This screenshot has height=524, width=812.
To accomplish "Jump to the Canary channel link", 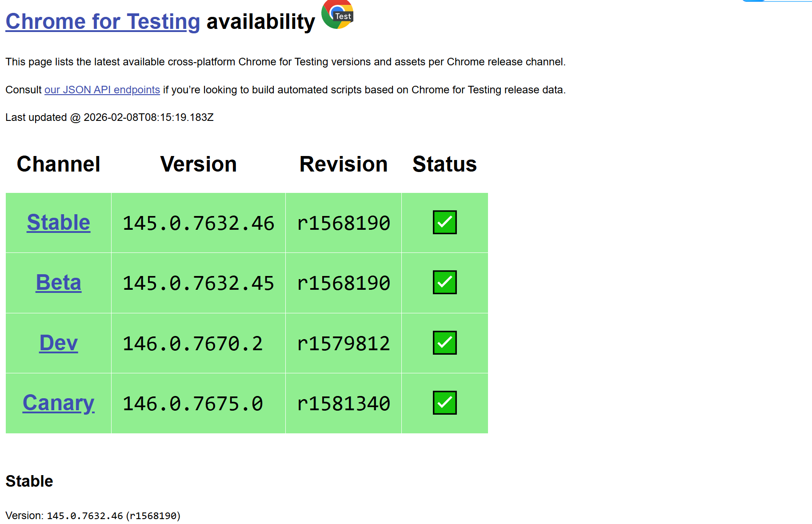I will tap(58, 403).
